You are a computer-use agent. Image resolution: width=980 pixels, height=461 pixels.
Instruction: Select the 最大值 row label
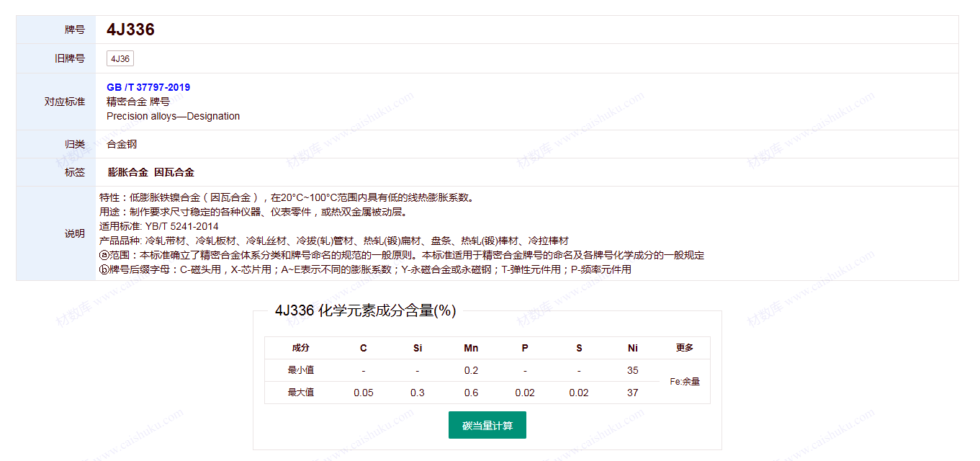tap(300, 393)
